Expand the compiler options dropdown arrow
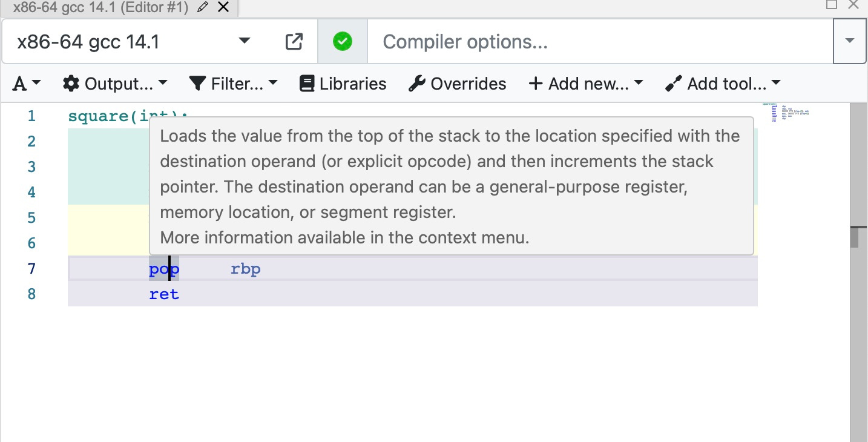 849,41
